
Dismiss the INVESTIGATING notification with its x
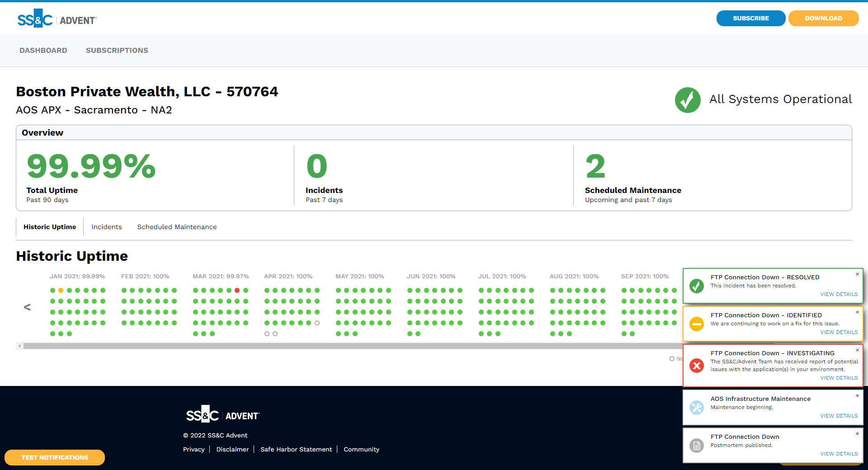[x=857, y=350]
